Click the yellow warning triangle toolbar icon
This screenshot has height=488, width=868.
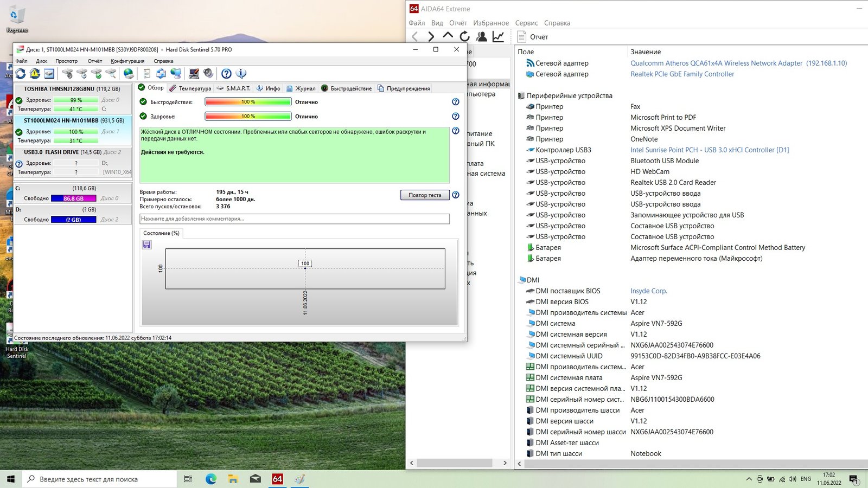[x=35, y=74]
